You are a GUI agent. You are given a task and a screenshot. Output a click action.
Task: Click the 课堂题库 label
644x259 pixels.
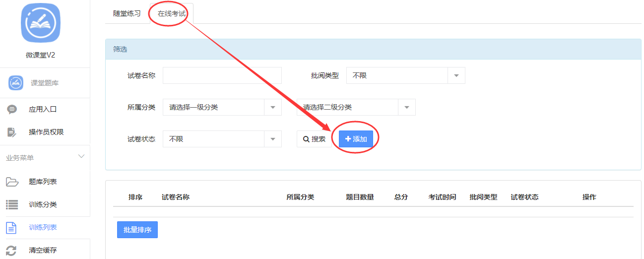coord(45,83)
